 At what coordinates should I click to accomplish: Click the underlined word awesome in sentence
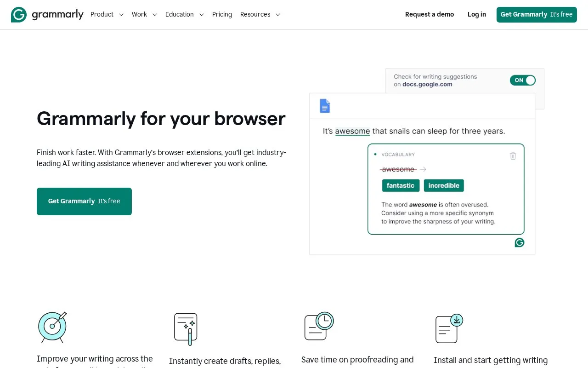point(352,131)
